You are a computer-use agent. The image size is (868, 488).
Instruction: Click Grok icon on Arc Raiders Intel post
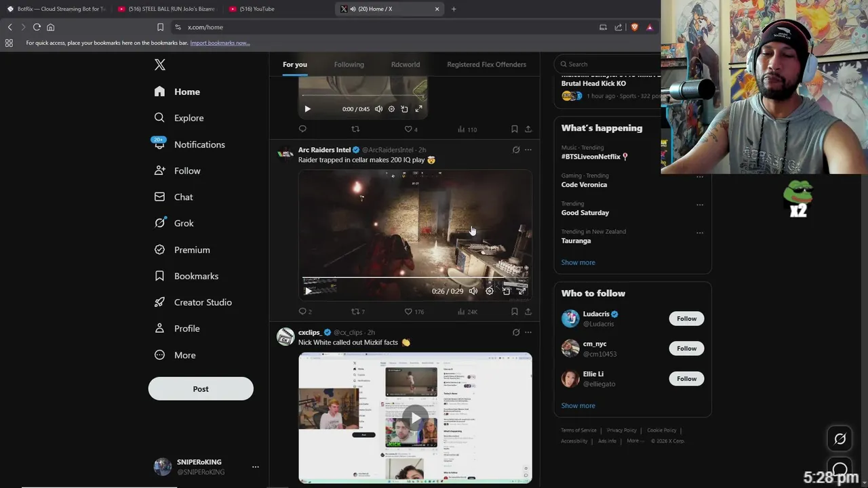(x=516, y=150)
